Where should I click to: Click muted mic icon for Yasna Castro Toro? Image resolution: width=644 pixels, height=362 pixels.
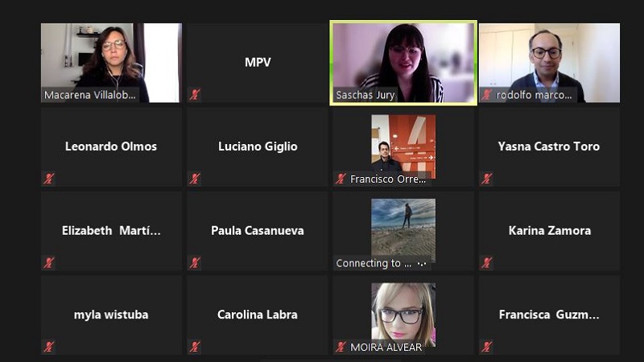pyautogui.click(x=487, y=179)
